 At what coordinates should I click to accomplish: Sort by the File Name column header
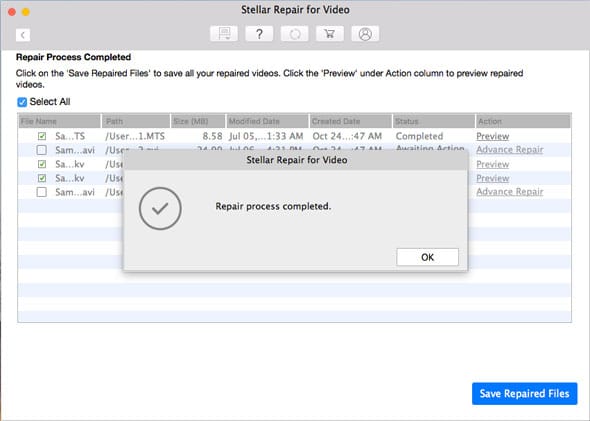(59, 122)
